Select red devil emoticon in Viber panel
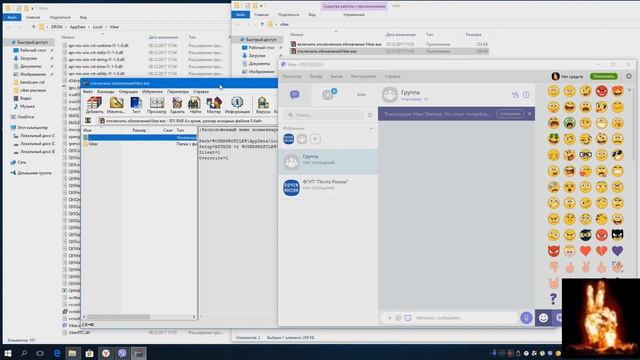The width and height of the screenshot is (640, 360). click(x=553, y=251)
